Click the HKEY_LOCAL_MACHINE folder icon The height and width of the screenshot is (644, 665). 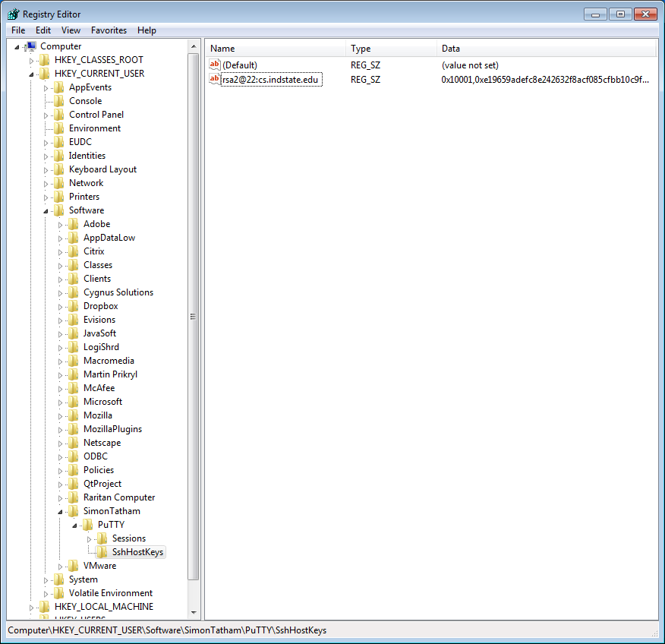(45, 607)
